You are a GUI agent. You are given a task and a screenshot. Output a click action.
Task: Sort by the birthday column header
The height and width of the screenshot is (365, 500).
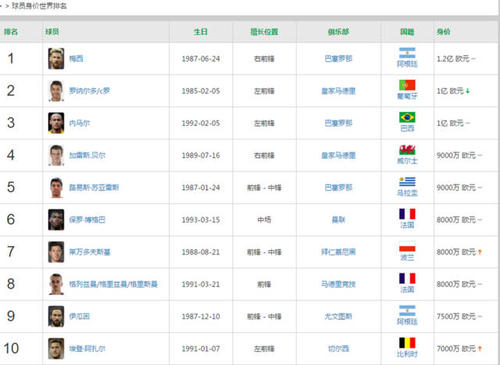click(201, 32)
